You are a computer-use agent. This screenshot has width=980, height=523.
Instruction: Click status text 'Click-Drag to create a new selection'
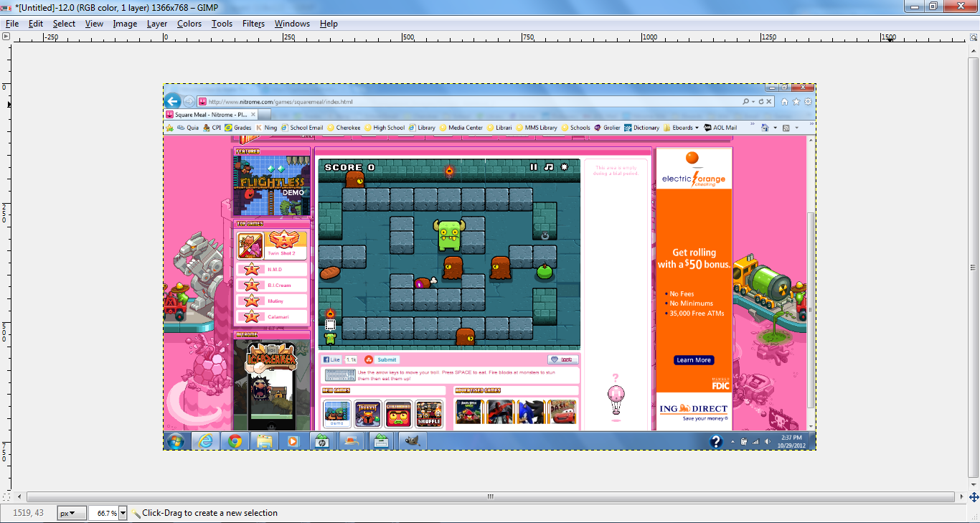(x=209, y=513)
